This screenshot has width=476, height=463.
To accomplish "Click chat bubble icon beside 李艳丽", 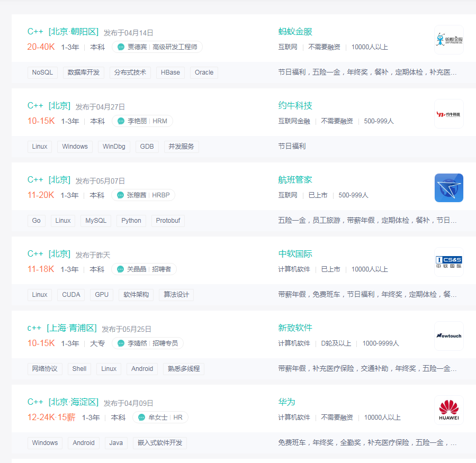I will pyautogui.click(x=121, y=121).
